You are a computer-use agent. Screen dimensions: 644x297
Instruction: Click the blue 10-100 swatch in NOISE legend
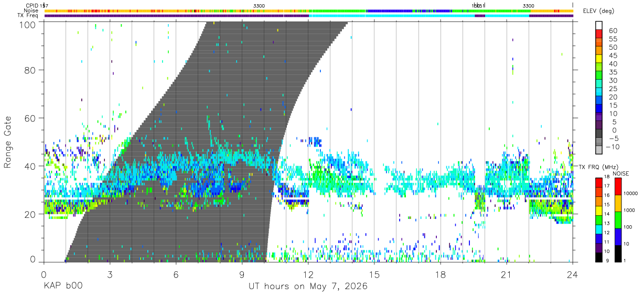pyautogui.click(x=618, y=236)
